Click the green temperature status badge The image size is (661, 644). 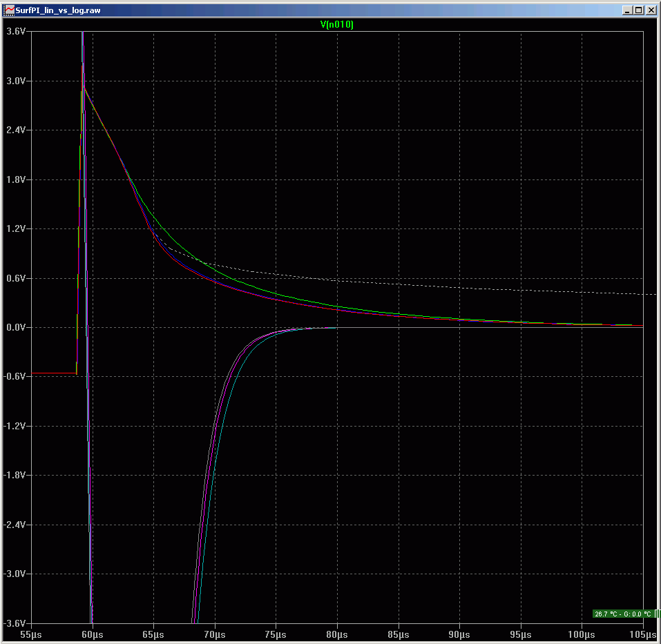(x=623, y=614)
